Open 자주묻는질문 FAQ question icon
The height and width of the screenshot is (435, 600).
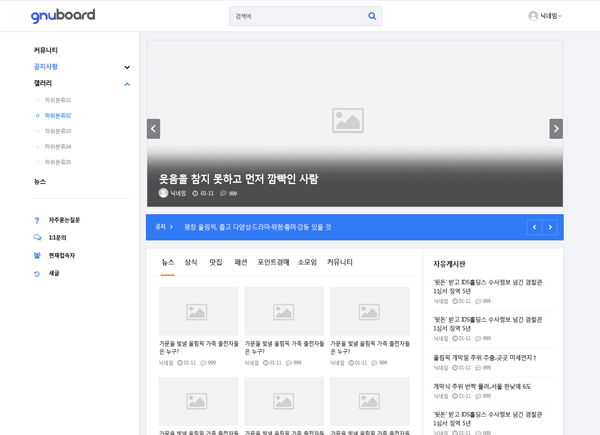37,220
